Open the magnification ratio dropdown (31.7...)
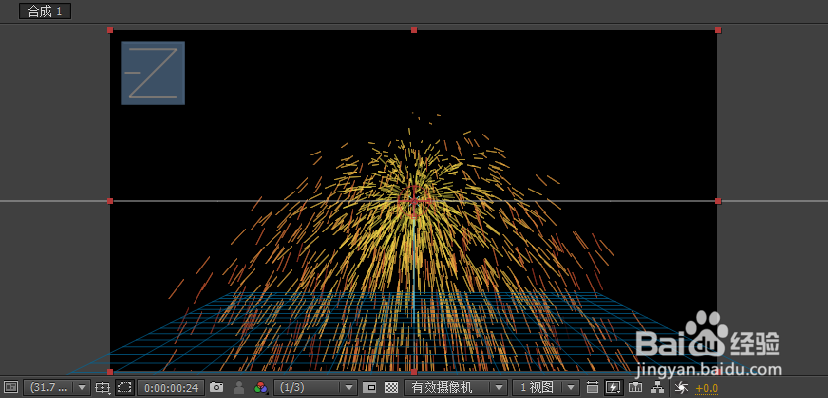 pyautogui.click(x=57, y=387)
